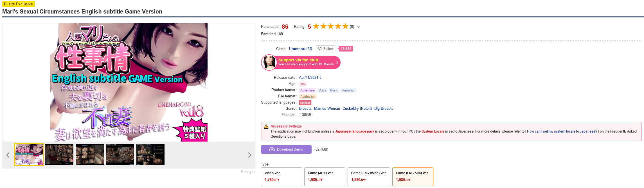Select the second gallery thumbnail
The image size is (644, 188).
59,155
